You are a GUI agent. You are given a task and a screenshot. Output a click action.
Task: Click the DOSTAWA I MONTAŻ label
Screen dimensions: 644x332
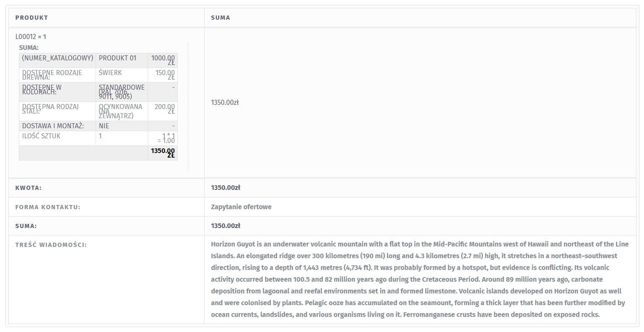tap(53, 126)
